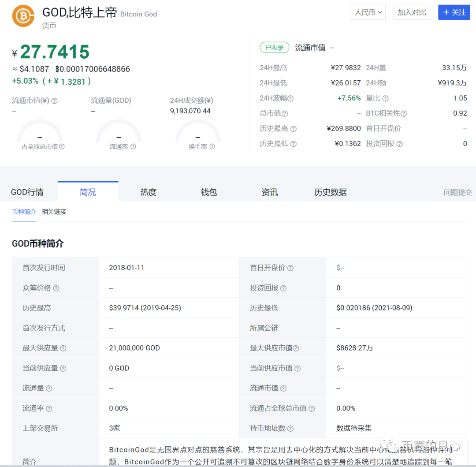
Task: Select the 相关链接 sub-tab
Action: pyautogui.click(x=54, y=212)
